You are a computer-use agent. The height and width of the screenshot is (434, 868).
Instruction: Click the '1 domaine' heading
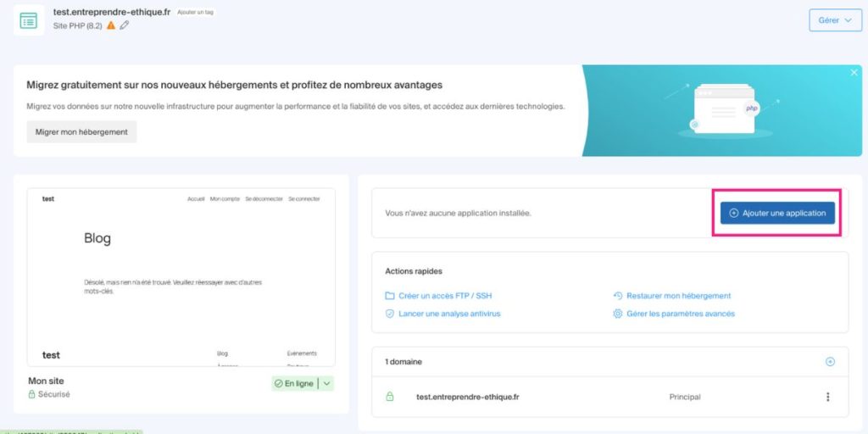coord(403,361)
